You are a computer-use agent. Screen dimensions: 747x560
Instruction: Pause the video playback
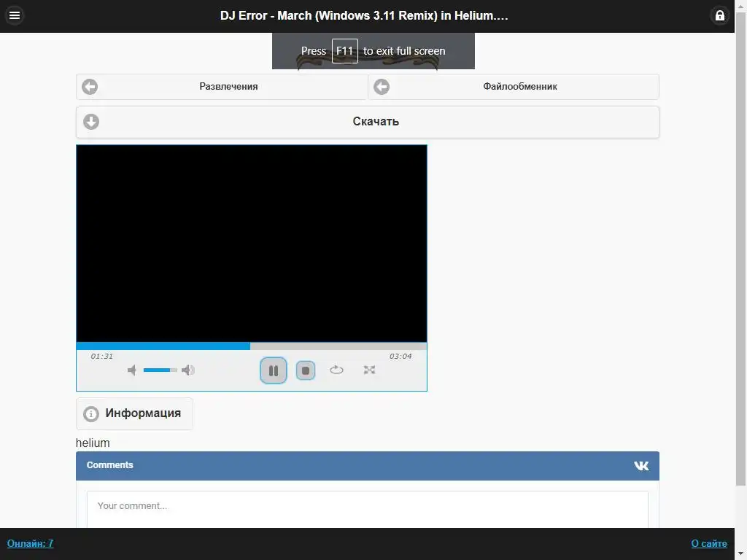pyautogui.click(x=274, y=370)
